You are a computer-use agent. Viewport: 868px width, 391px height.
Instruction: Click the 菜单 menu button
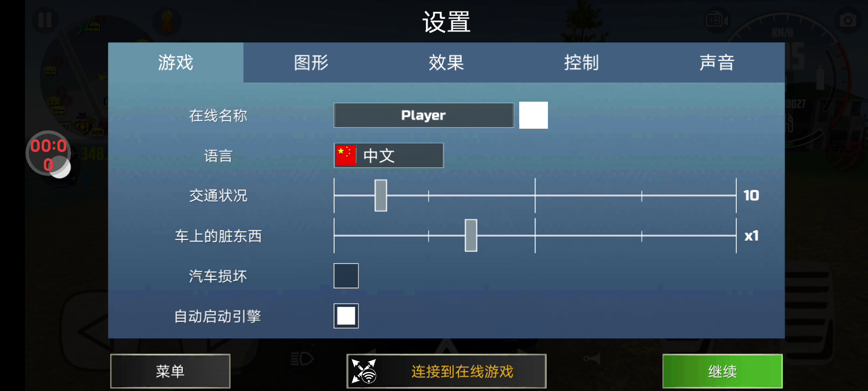point(170,371)
